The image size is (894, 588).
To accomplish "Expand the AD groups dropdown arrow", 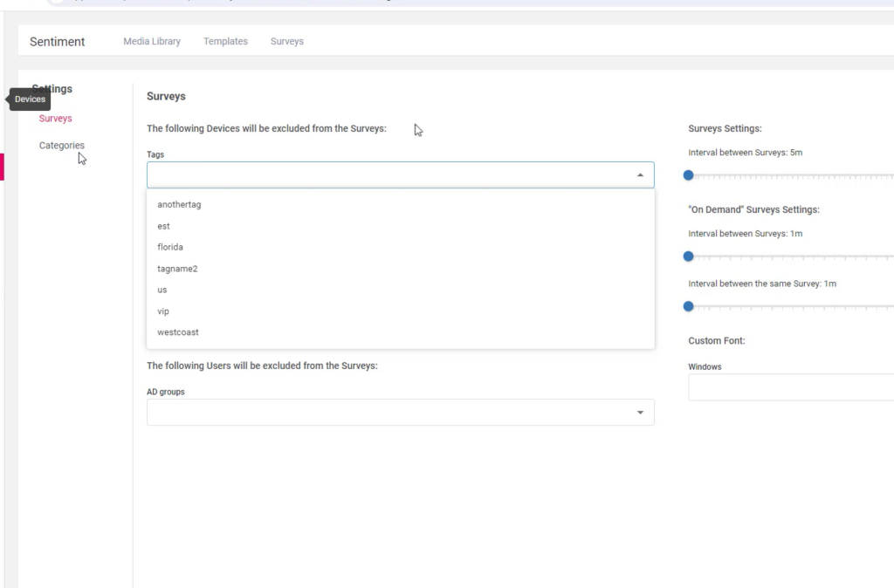I will pyautogui.click(x=640, y=413).
